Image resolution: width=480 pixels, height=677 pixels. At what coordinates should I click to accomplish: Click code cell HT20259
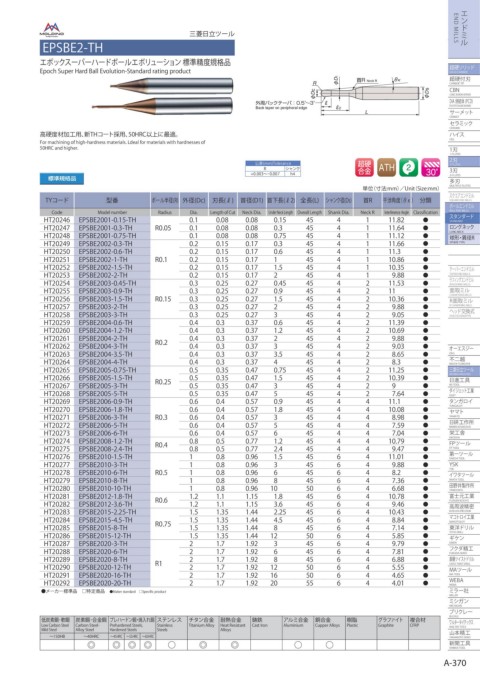click(x=57, y=323)
